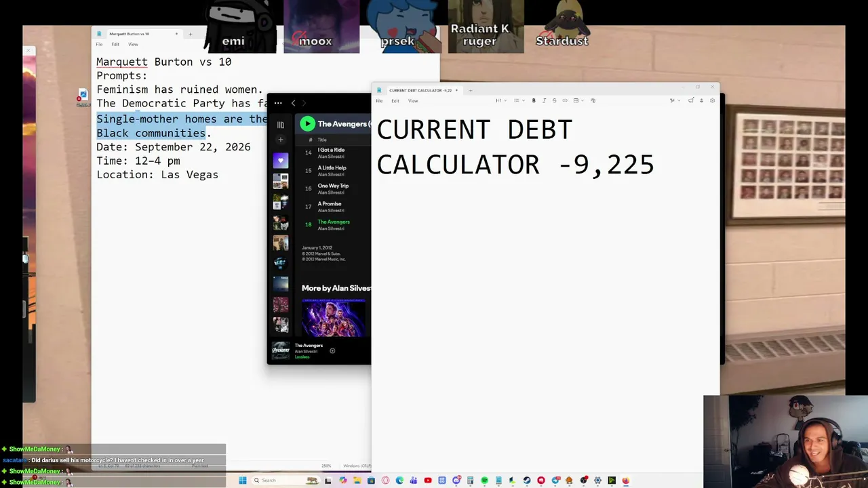Image resolution: width=868 pixels, height=488 pixels.
Task: Open Discord from taskbar
Action: tap(456, 481)
